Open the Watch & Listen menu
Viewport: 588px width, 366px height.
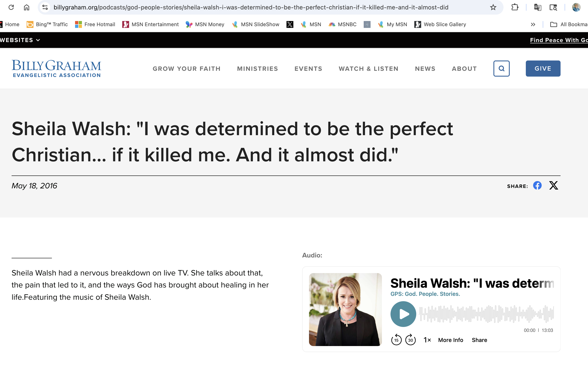(x=368, y=69)
